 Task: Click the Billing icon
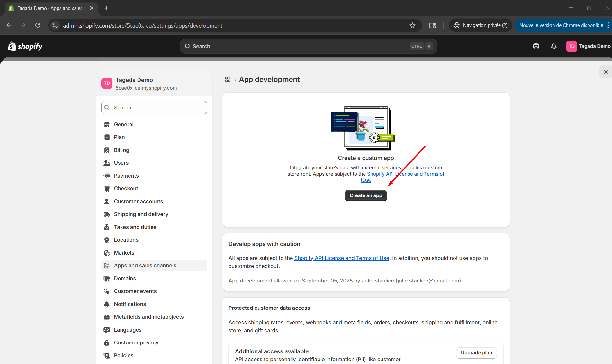point(107,150)
